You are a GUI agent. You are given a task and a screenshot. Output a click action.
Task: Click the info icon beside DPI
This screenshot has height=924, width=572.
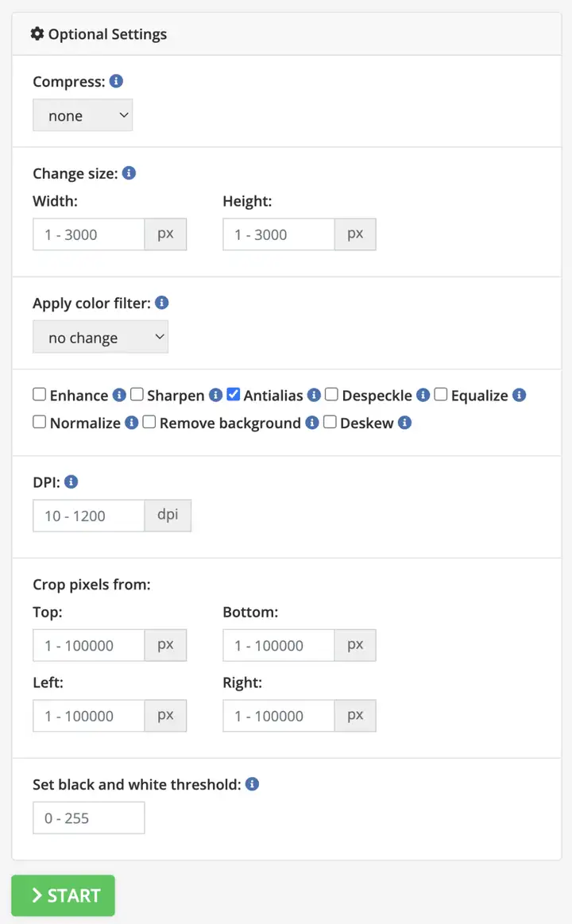coord(71,481)
